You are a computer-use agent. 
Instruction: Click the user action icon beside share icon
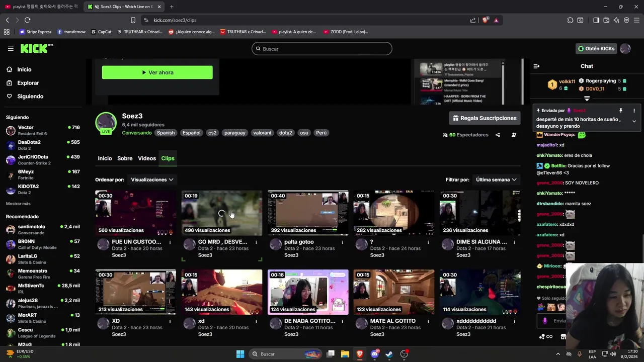tap(514, 135)
